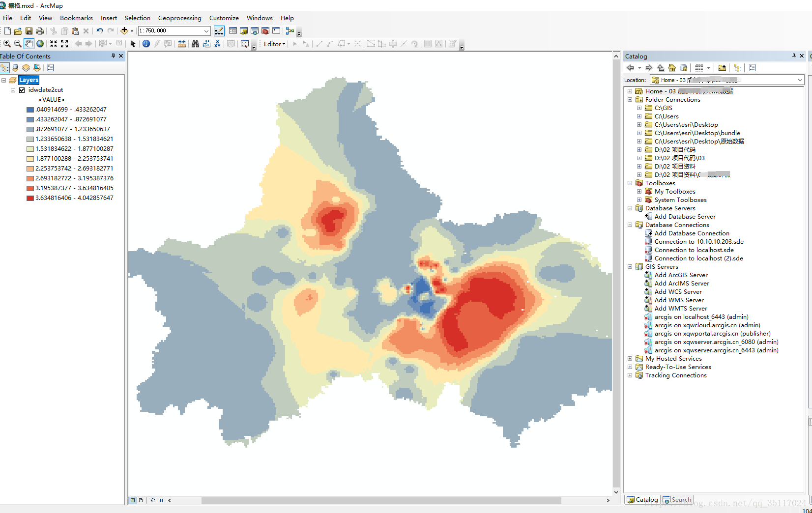Open the Editor Toolbar button
812x513 pixels.
tap(219, 30)
